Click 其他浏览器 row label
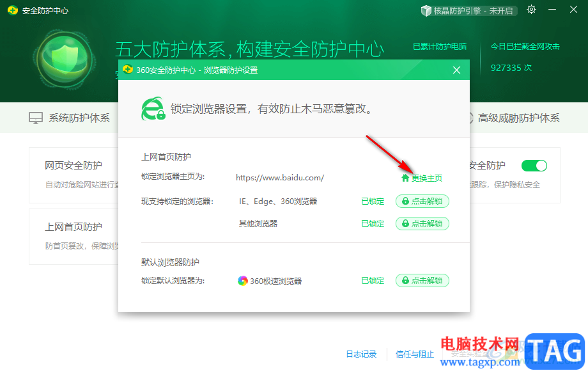This screenshot has width=588, height=371. (x=258, y=224)
